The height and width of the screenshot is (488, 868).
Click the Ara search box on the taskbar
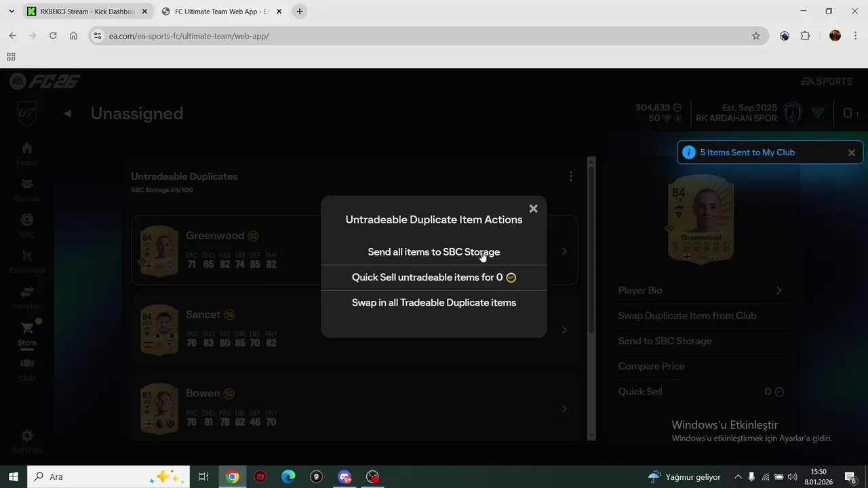tap(108, 476)
